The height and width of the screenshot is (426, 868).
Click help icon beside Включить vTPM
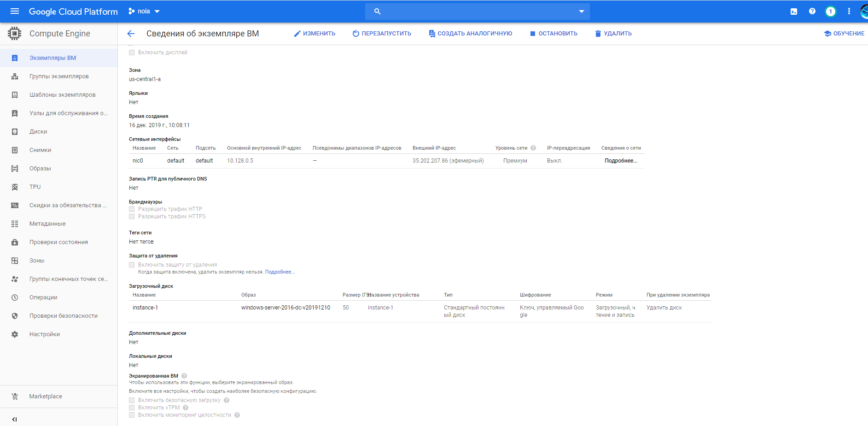coord(186,408)
